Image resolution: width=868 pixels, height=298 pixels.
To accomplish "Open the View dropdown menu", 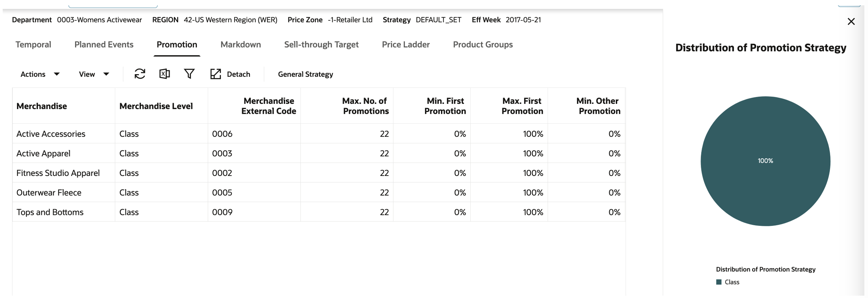I will [94, 74].
